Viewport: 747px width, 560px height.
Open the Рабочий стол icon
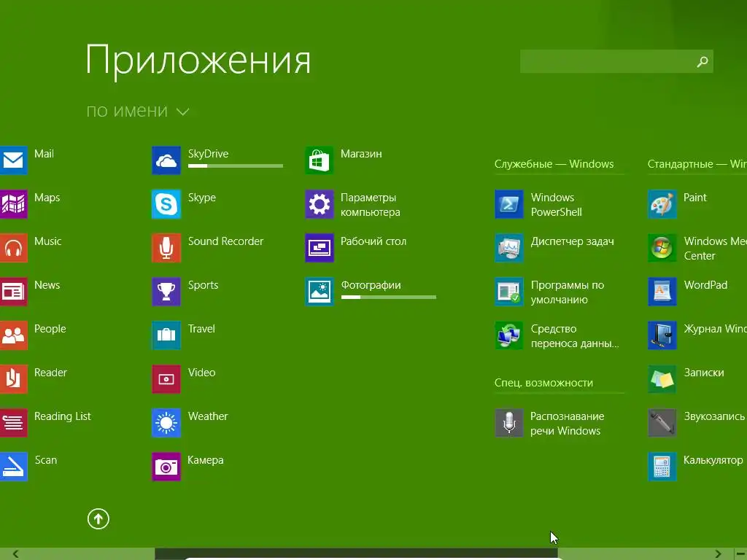[320, 248]
